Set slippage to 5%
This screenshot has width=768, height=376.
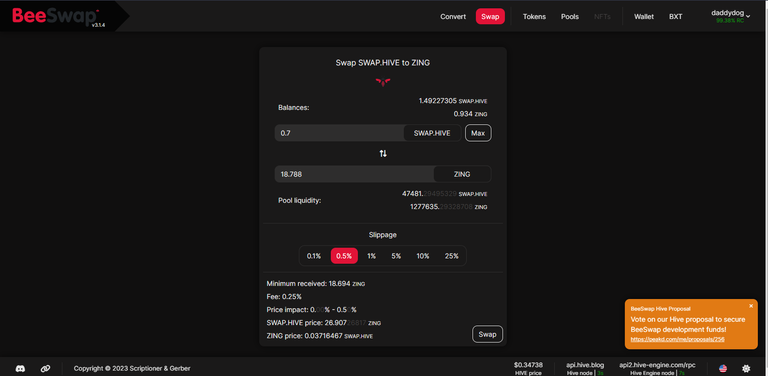[x=396, y=256]
